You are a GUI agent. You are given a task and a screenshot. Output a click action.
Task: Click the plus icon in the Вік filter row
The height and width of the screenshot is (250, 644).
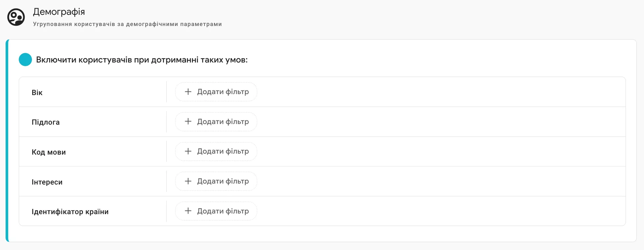pos(188,91)
